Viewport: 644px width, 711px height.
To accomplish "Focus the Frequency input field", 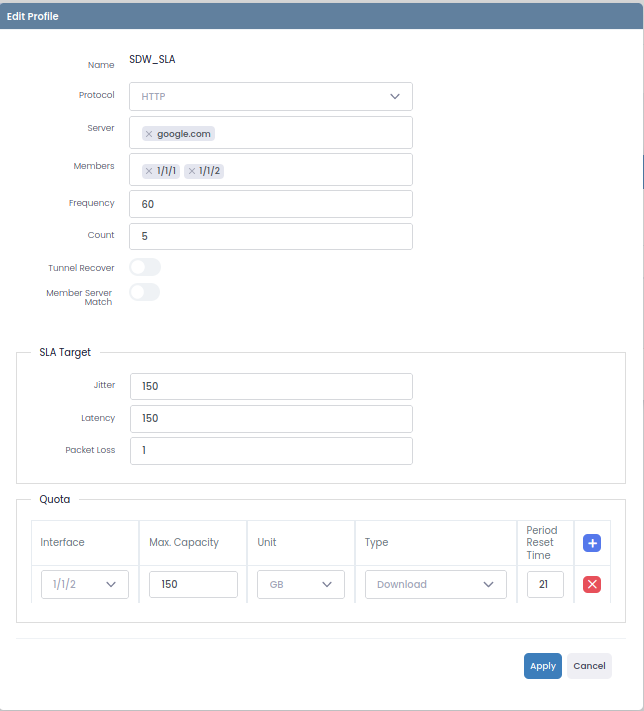I will [x=271, y=204].
